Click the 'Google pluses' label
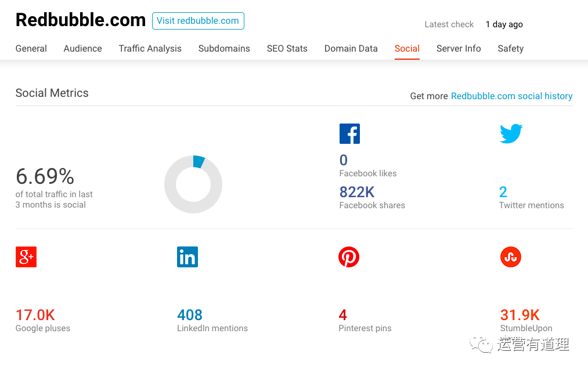The height and width of the screenshot is (370, 588). [x=43, y=328]
